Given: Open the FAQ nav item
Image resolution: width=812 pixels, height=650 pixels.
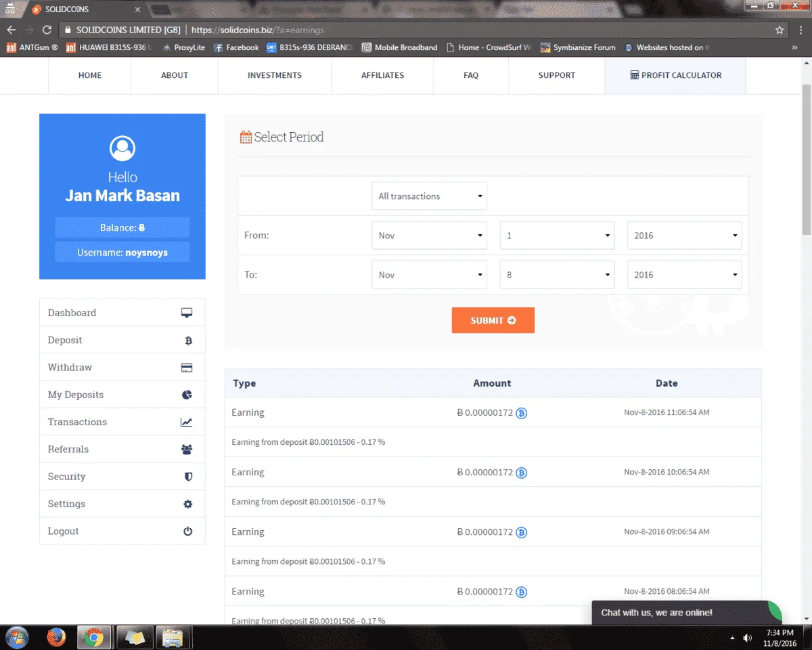Looking at the screenshot, I should point(471,75).
